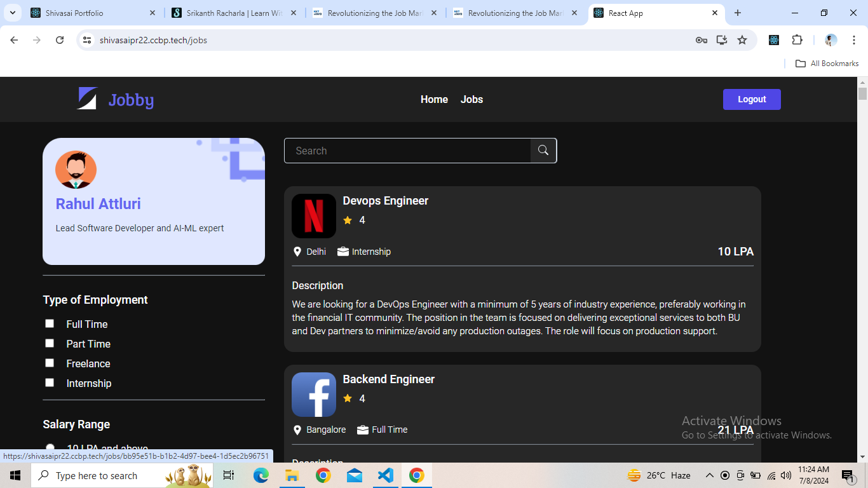This screenshot has width=868, height=488.
Task: Check the Part Time checkbox
Action: 50,343
